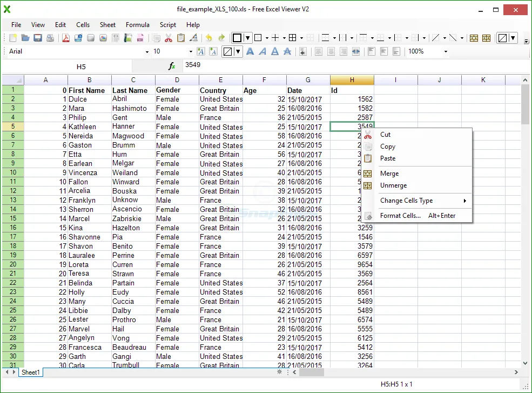
Task: Click the Open folder toolbar icon
Action: pos(25,38)
